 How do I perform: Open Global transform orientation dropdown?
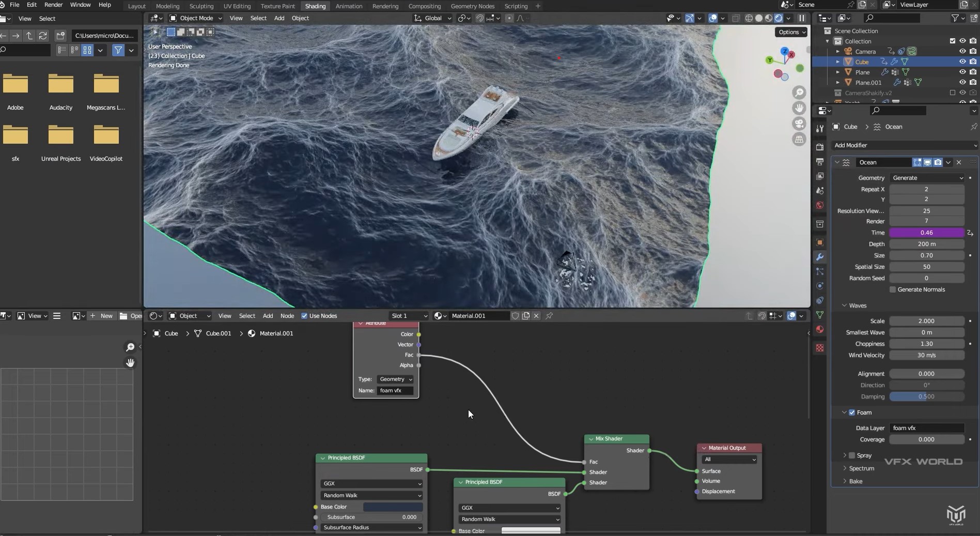pos(433,18)
